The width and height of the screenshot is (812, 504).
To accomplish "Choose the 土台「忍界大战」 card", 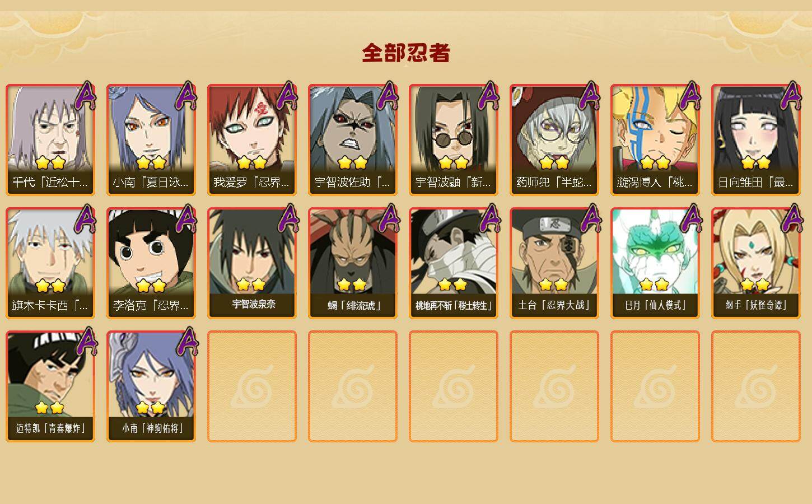I will pyautogui.click(x=554, y=263).
